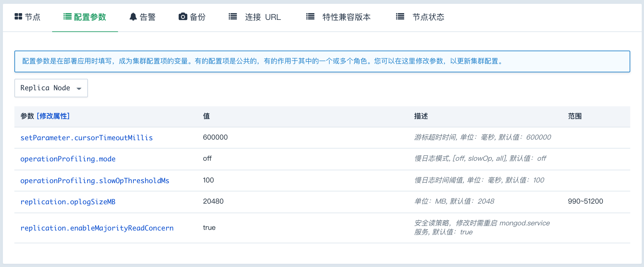Screen dimensions: 644x267
Task: Open the 告警 tab
Action: tap(143, 17)
